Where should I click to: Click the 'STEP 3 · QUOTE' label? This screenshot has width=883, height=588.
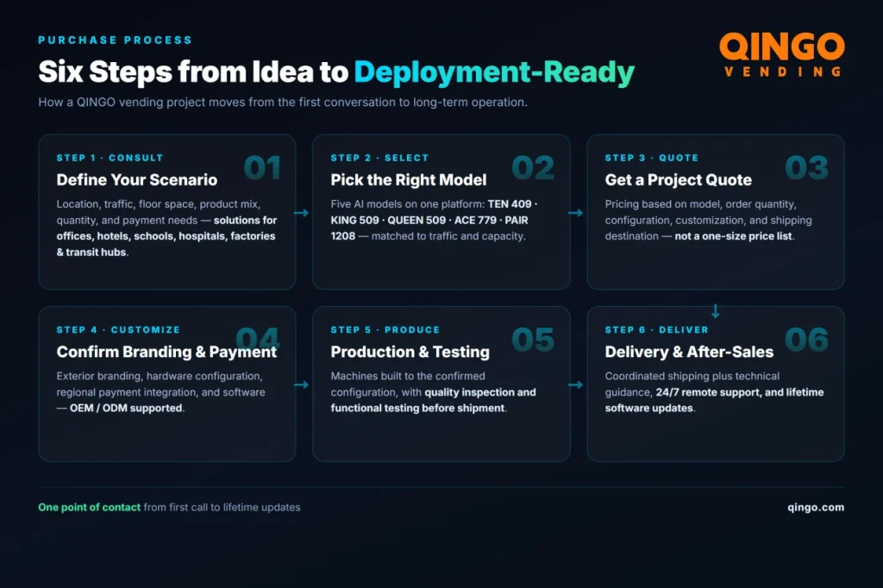(652, 158)
